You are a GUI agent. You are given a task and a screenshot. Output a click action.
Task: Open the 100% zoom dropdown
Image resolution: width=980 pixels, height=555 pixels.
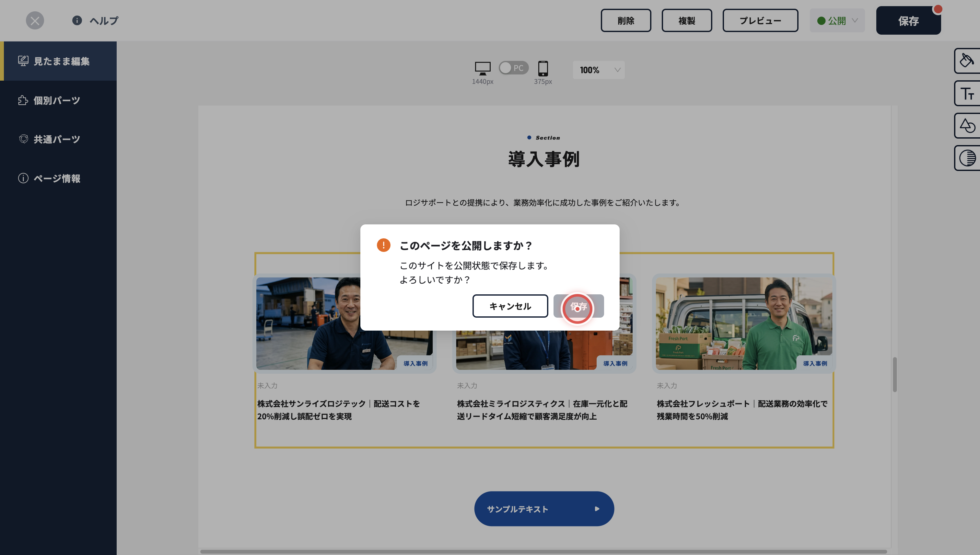[599, 70]
